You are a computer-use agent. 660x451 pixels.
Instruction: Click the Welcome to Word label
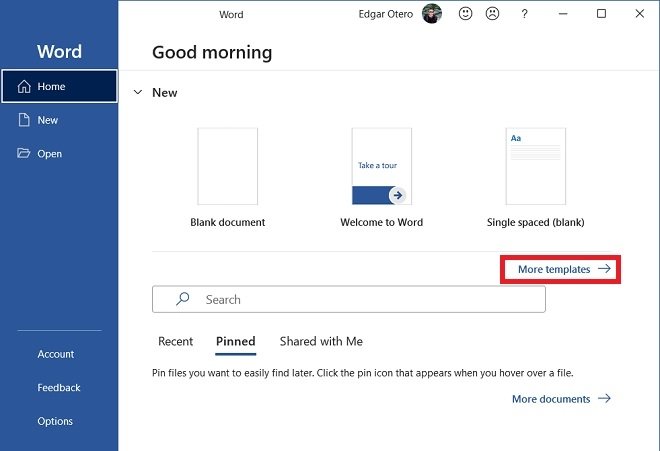pyautogui.click(x=382, y=222)
